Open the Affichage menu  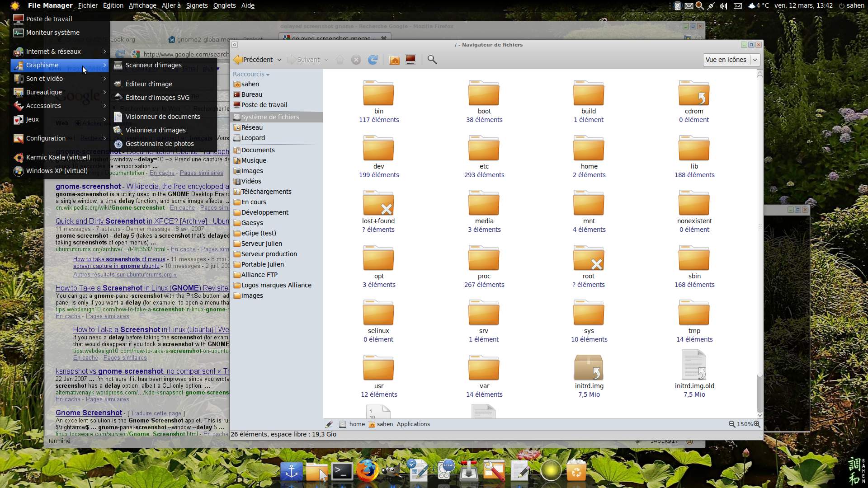tap(142, 5)
